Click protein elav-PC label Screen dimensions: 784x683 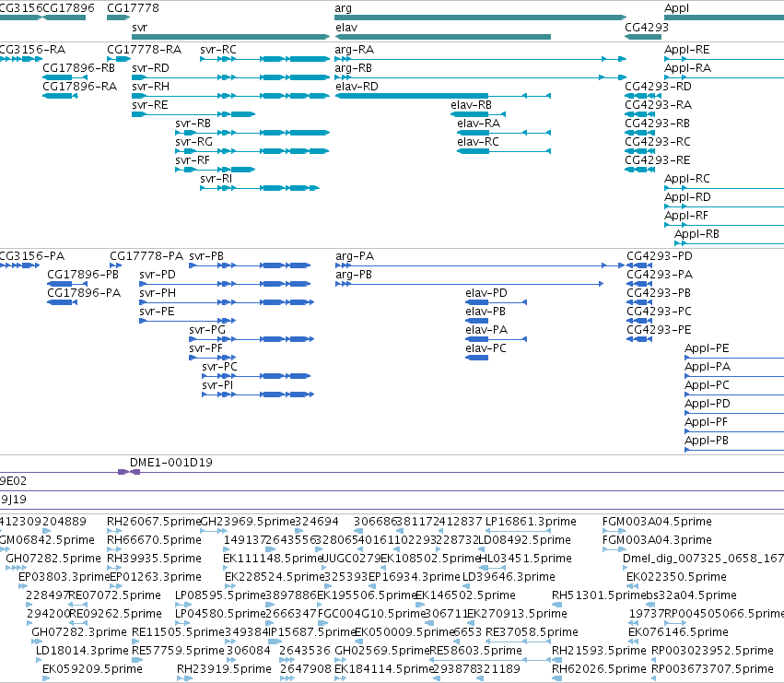[x=486, y=348]
